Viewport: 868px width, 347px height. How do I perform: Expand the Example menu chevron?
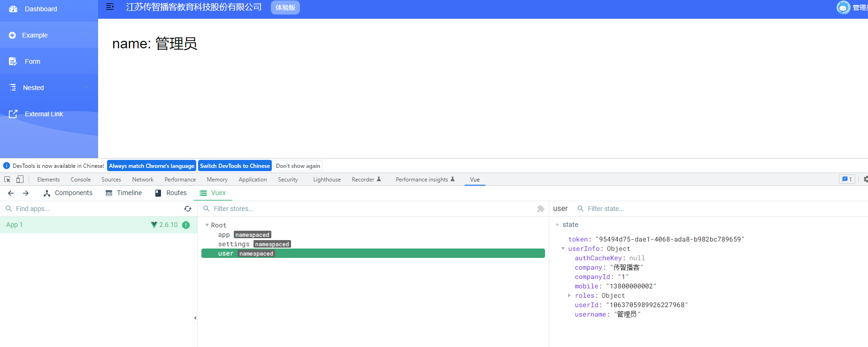pos(86,34)
